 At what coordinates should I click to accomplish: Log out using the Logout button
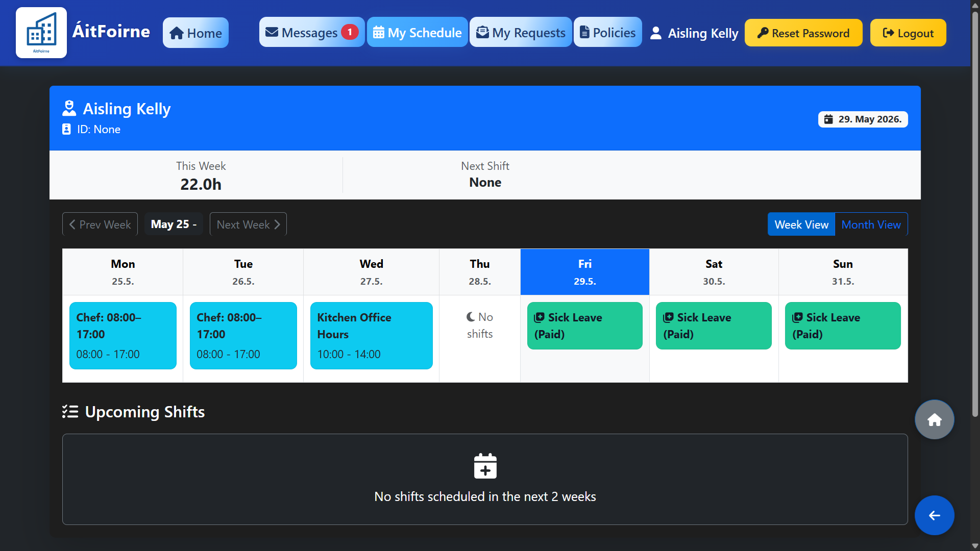coord(908,33)
